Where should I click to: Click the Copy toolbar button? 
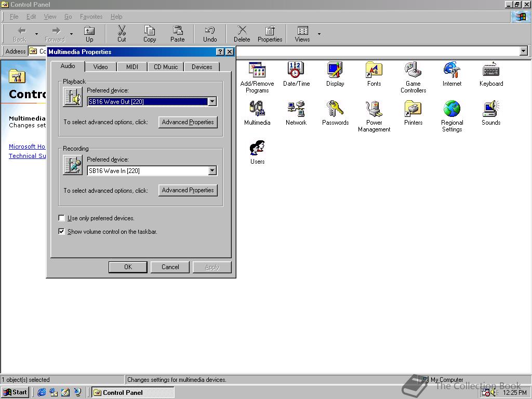150,34
